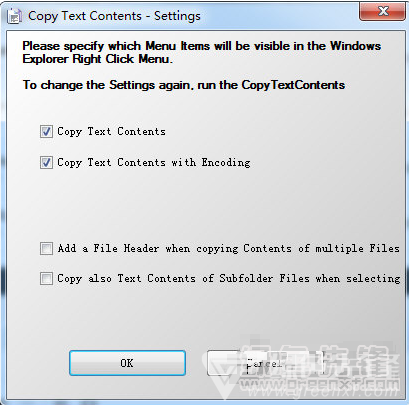The height and width of the screenshot is (405, 409).
Task: Enable the Add a File Header checkbox
Action: pos(46,249)
